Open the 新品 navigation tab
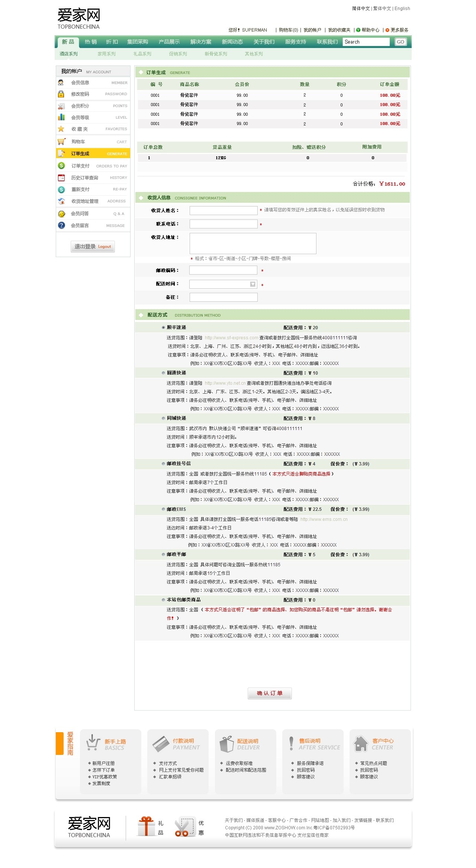Viewport: 476px width, 868px height. [x=68, y=42]
